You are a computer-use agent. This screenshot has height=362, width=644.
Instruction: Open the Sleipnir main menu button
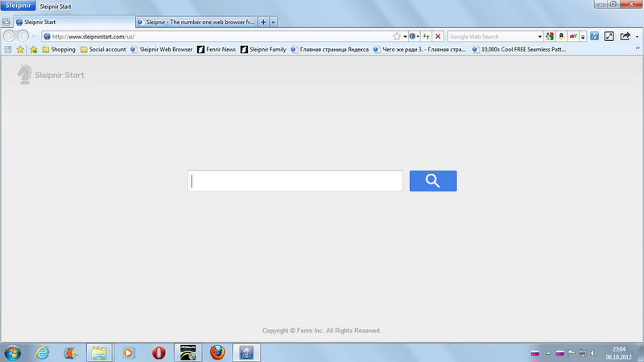[18, 6]
